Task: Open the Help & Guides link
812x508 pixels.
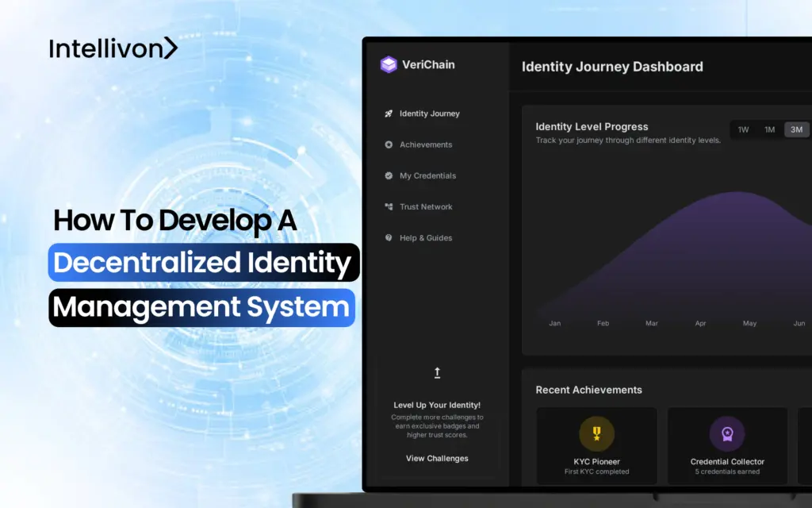Action: click(425, 237)
